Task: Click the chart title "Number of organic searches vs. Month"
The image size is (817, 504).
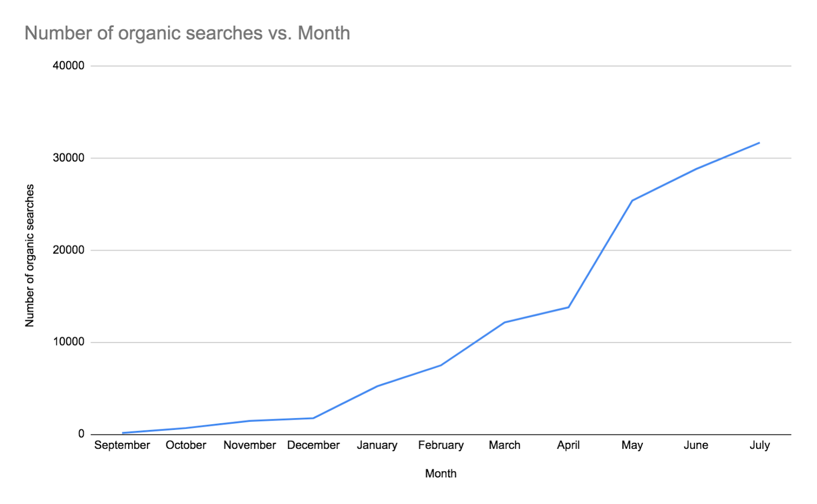Action: click(x=187, y=33)
